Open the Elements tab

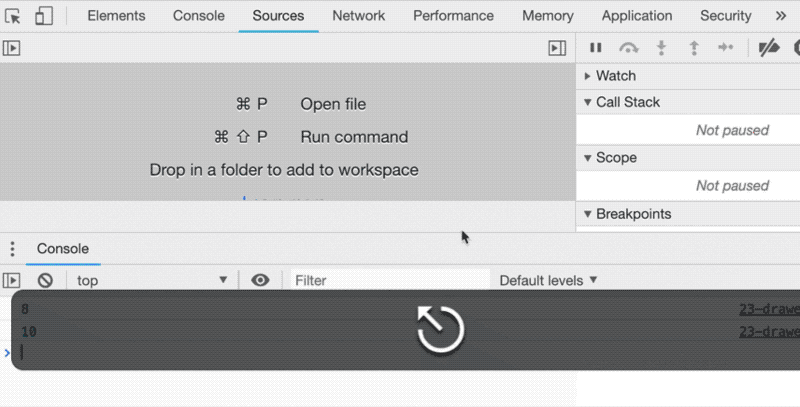[x=116, y=16]
